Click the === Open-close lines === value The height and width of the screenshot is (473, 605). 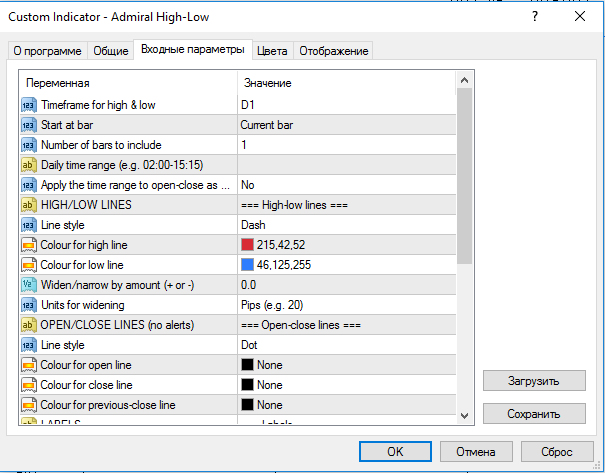[347, 325]
